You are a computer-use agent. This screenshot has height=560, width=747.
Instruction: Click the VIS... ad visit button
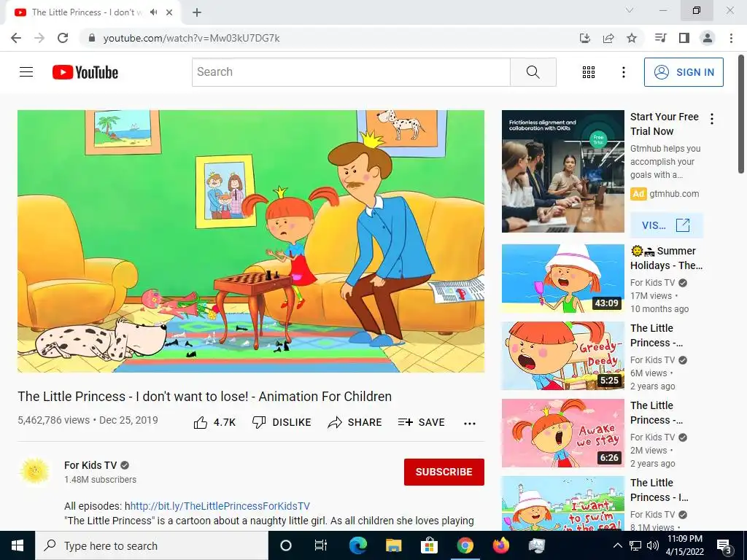click(666, 225)
